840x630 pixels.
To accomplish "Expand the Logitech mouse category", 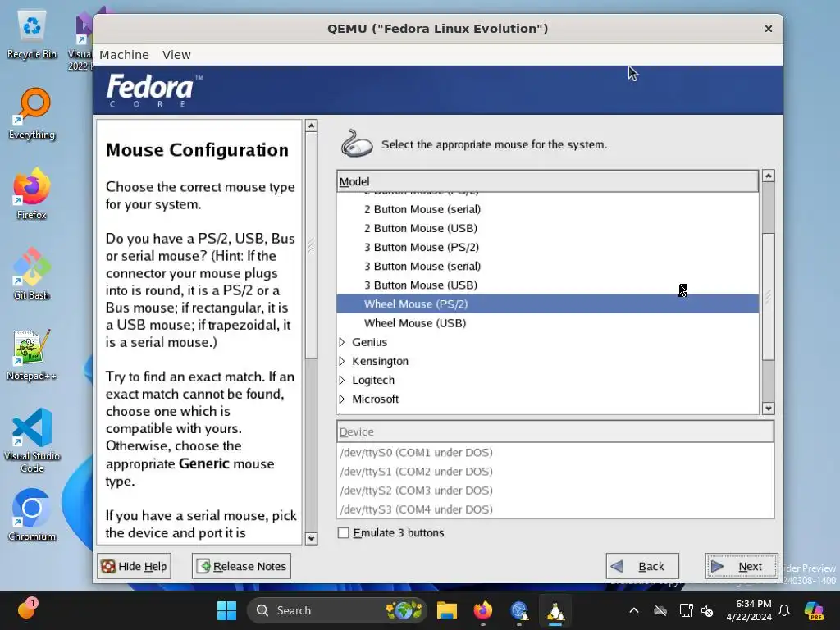I will click(x=342, y=380).
